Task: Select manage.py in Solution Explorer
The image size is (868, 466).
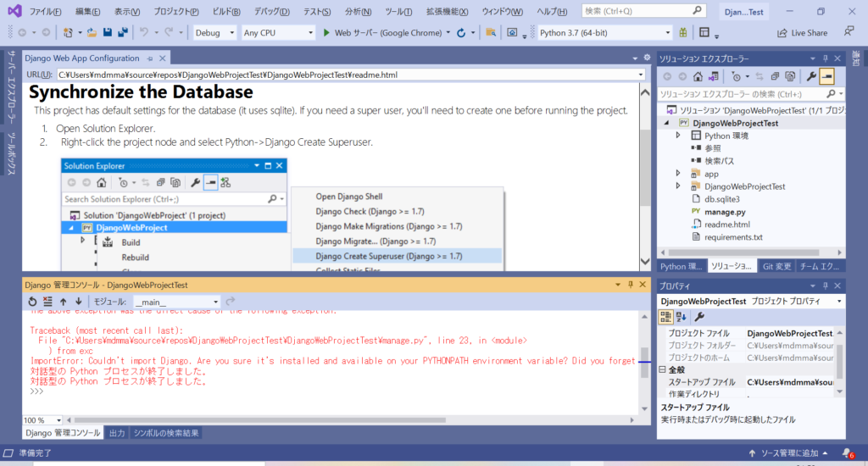Action: (725, 212)
